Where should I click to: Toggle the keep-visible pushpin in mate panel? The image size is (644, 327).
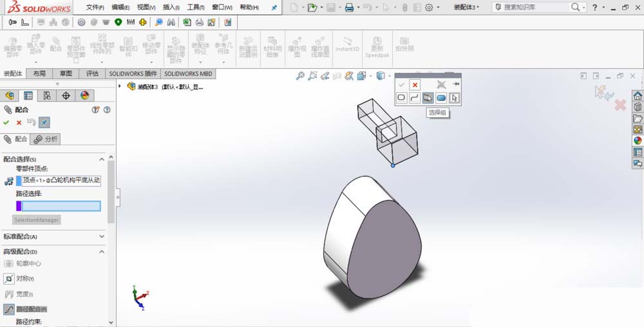click(44, 122)
